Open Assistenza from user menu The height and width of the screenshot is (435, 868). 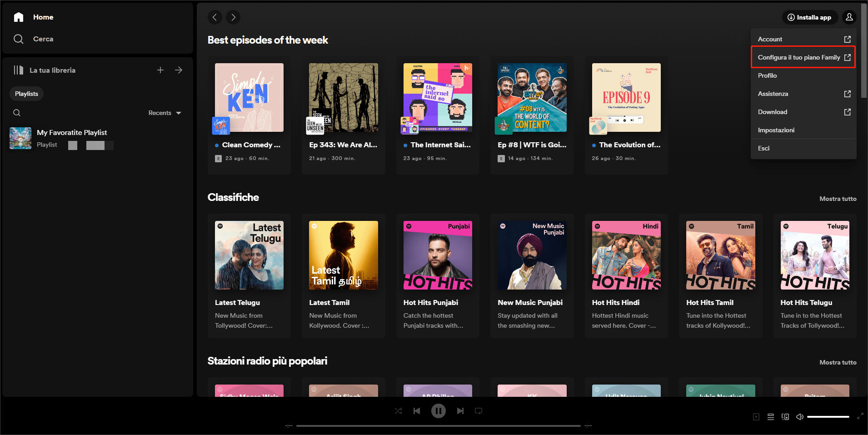[803, 94]
